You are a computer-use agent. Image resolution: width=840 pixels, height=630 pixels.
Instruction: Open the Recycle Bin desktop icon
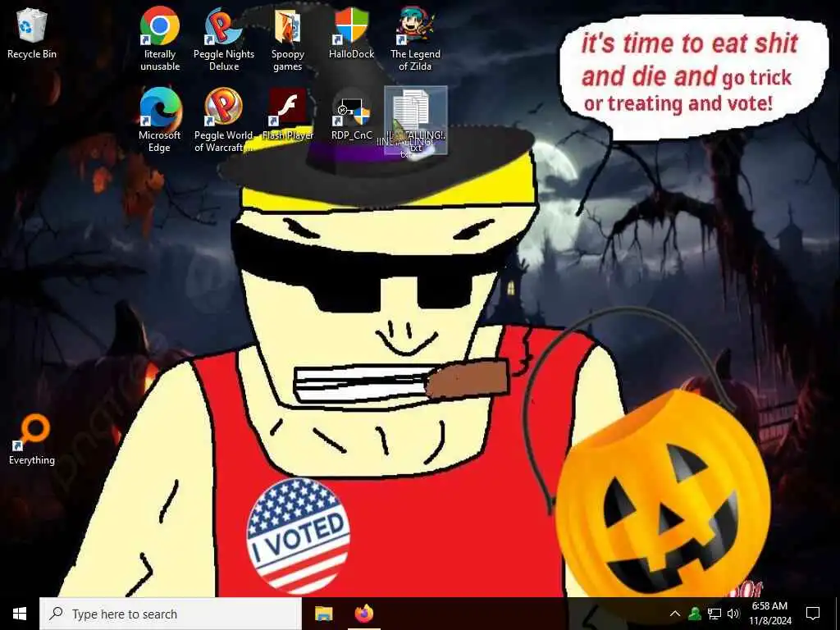tap(32, 33)
